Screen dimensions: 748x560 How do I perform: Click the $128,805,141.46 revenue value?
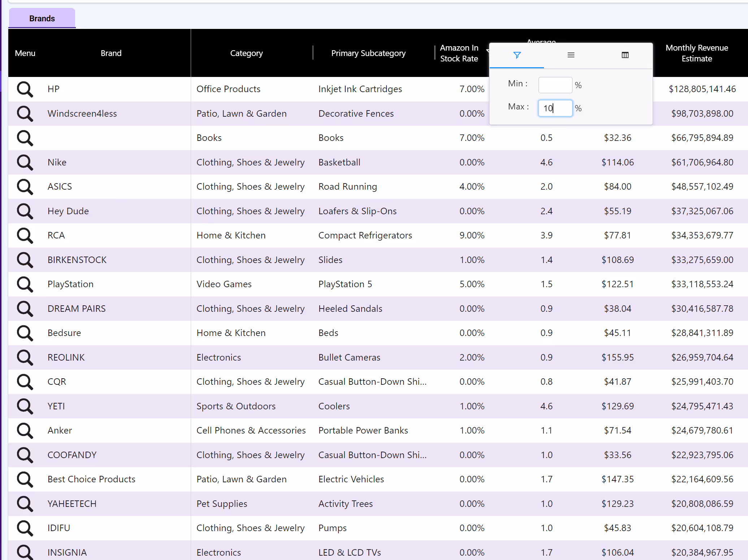click(702, 89)
